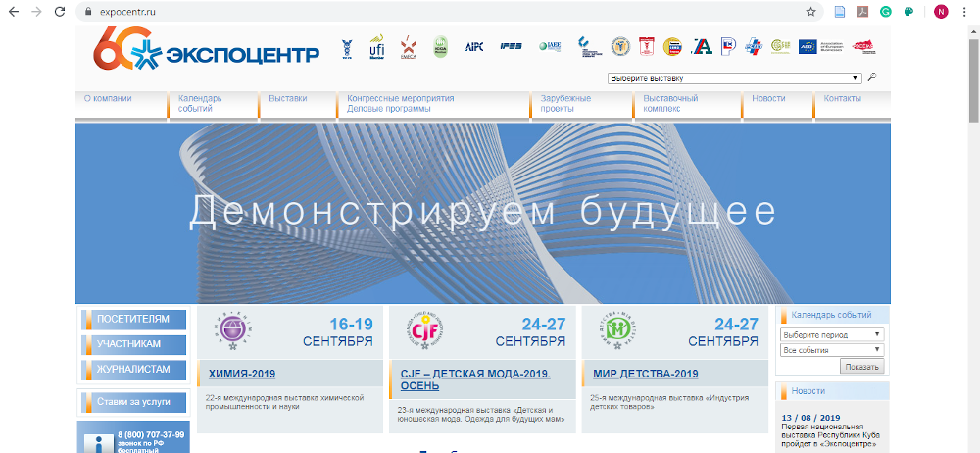Open the 'Выберите выставку' dropdown
The width and height of the screenshot is (980, 453).
tap(734, 78)
